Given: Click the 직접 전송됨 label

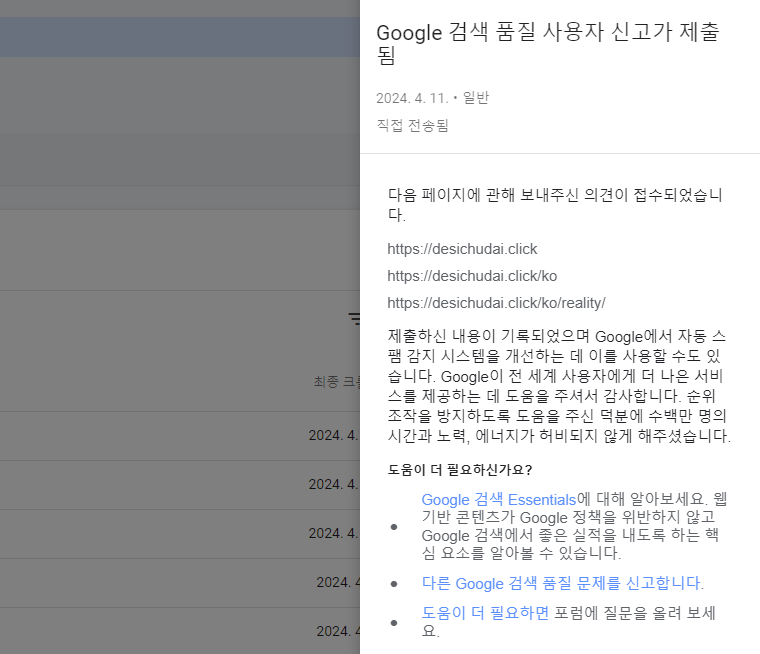Looking at the screenshot, I should pyautogui.click(x=412, y=126).
